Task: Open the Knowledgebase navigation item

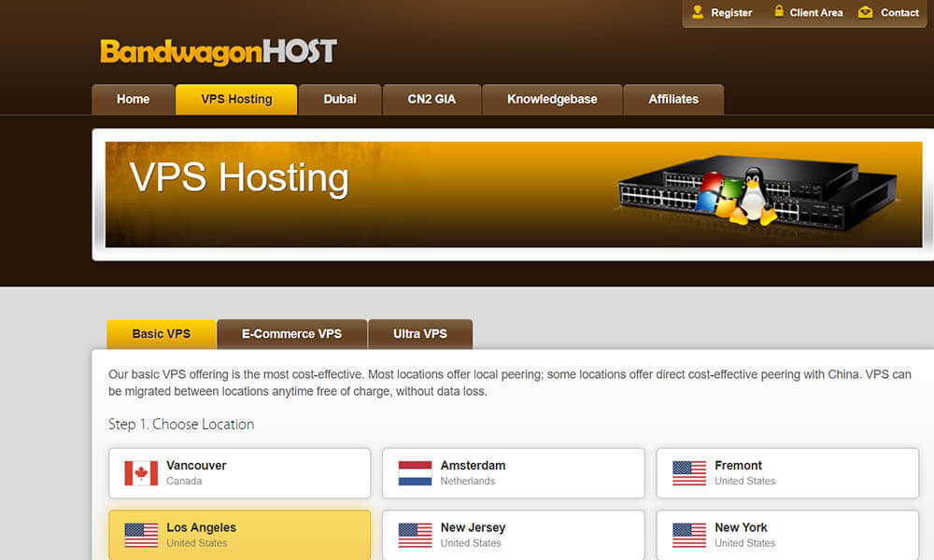Action: click(x=552, y=100)
